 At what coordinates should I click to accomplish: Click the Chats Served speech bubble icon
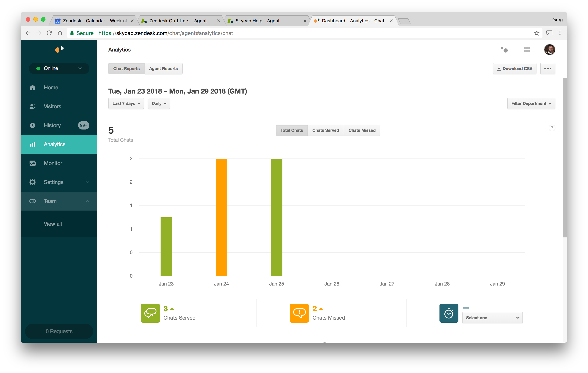pyautogui.click(x=150, y=313)
